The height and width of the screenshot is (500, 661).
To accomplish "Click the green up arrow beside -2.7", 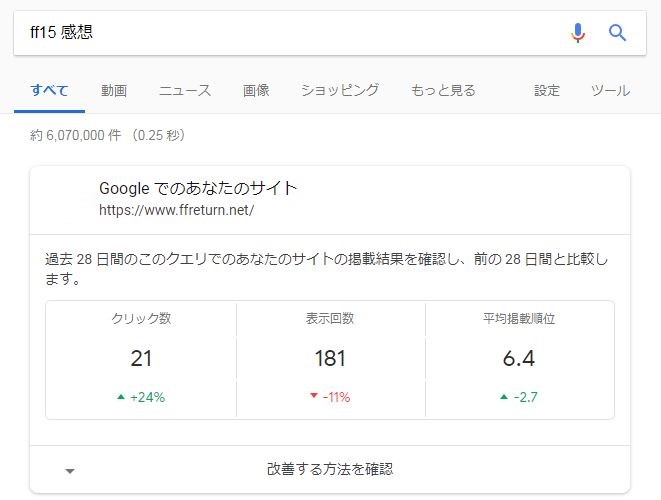I will [504, 397].
